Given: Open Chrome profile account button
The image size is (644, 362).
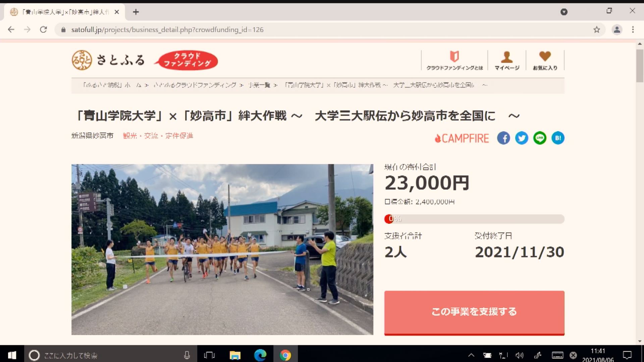Looking at the screenshot, I should coord(617,30).
